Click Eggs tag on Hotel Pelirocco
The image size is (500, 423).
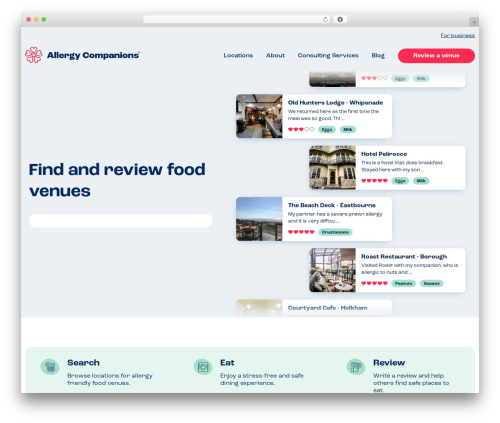pos(400,181)
